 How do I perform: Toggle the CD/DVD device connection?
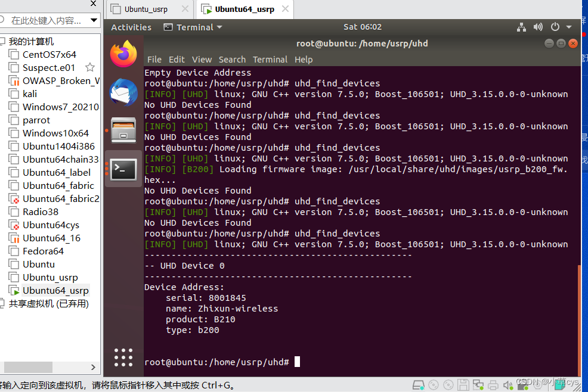(434, 385)
